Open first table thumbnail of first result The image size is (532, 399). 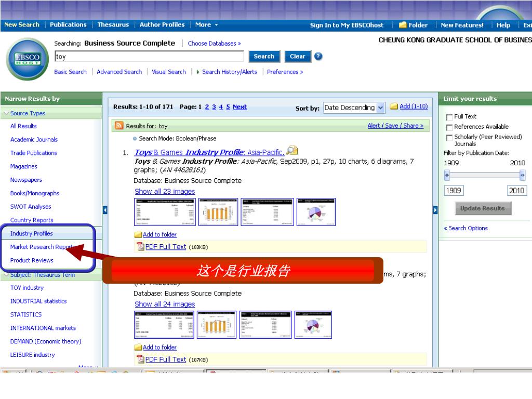tap(165, 212)
